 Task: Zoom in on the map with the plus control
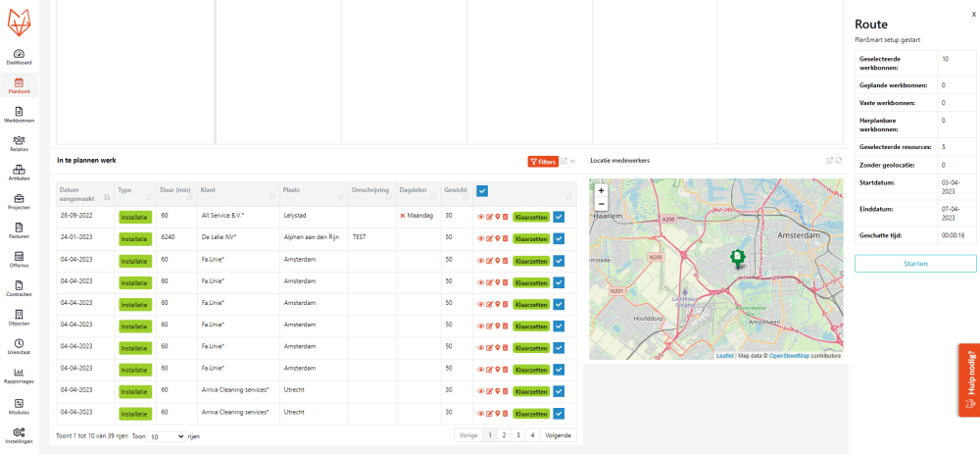601,190
